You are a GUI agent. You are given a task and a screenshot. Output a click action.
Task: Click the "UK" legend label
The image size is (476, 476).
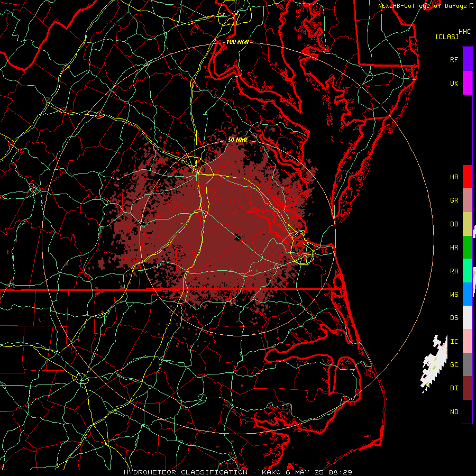point(454,84)
